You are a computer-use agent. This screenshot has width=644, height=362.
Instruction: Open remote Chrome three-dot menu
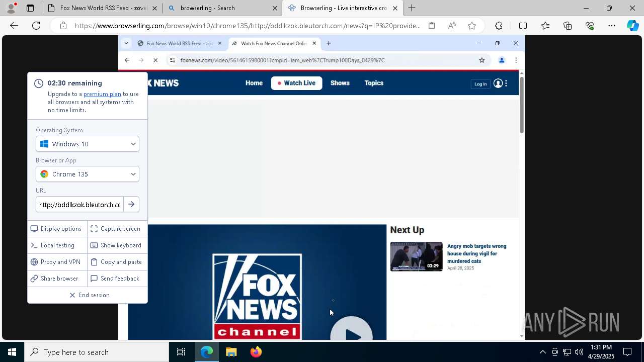[x=516, y=60]
